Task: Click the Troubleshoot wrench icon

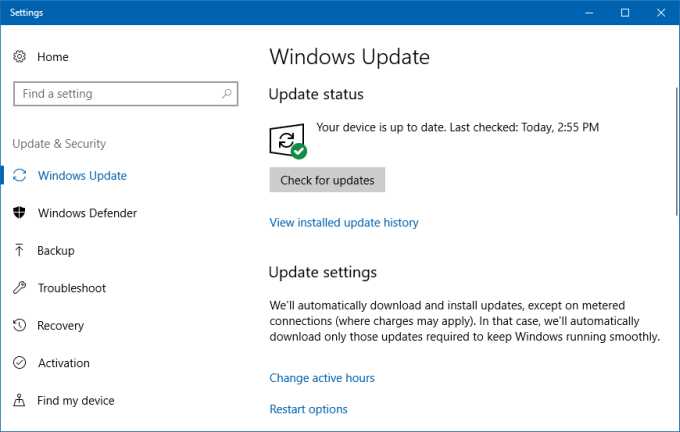Action: point(20,288)
